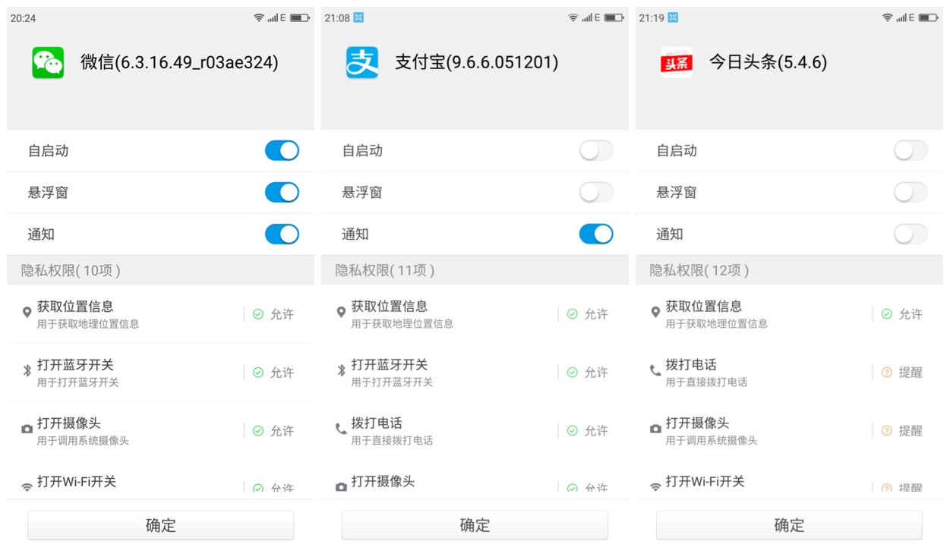Tap 打开摄像头 row label in Alipay
Screen dimensions: 950x560
click(383, 482)
